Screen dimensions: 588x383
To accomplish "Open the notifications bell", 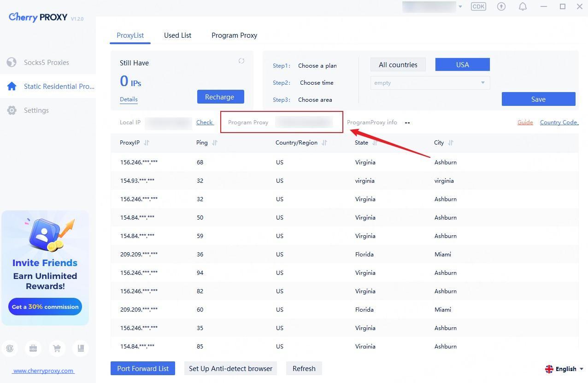I will coord(523,6).
